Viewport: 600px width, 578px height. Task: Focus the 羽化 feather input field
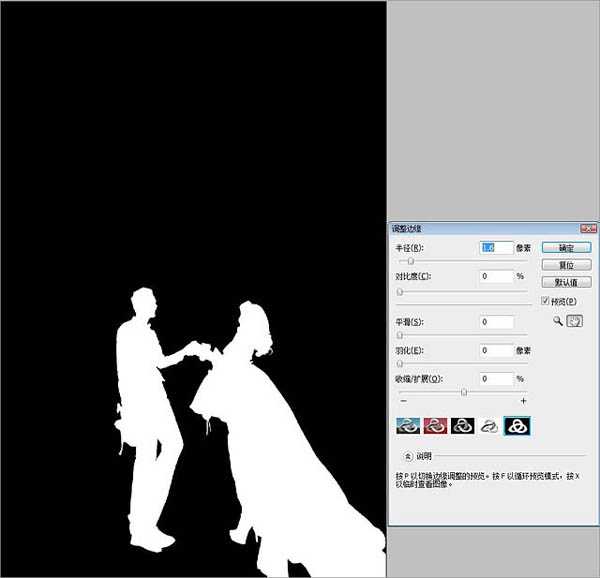click(497, 351)
